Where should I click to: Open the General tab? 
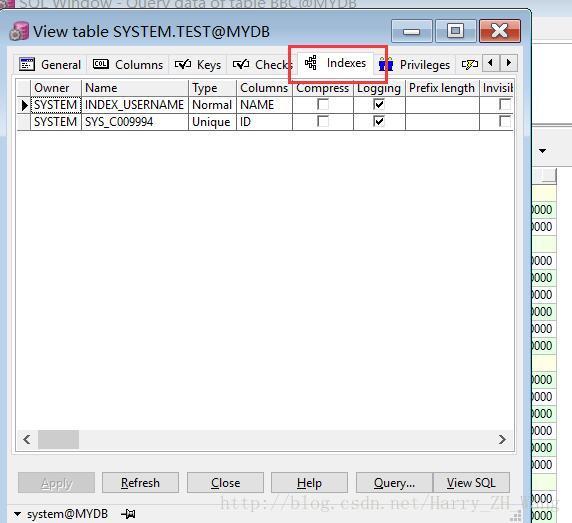(50, 65)
